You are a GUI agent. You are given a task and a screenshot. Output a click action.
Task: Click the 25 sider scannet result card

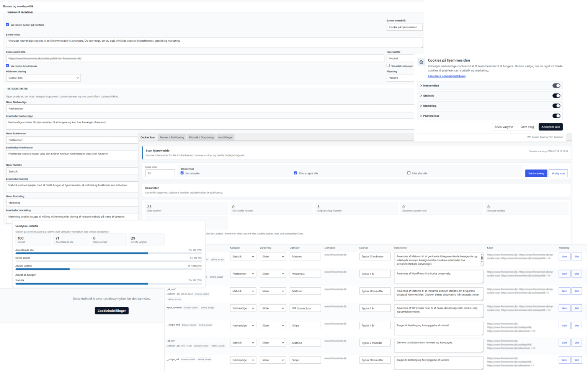tap(186, 208)
